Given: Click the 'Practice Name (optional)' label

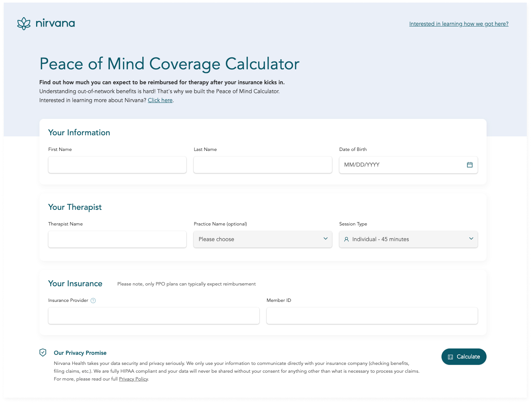Looking at the screenshot, I should coord(221,224).
